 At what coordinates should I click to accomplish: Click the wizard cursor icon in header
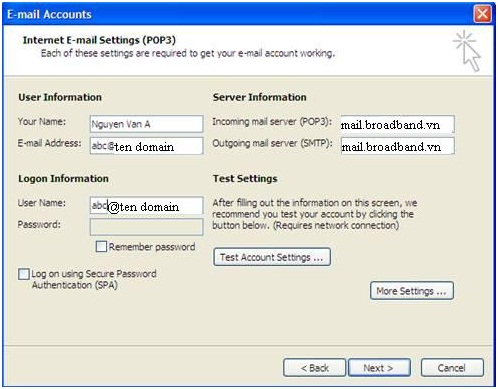click(467, 51)
